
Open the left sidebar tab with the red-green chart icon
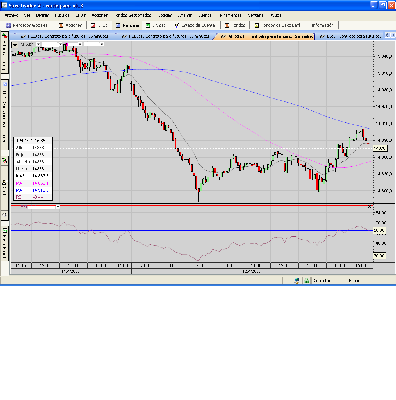coord(5,161)
